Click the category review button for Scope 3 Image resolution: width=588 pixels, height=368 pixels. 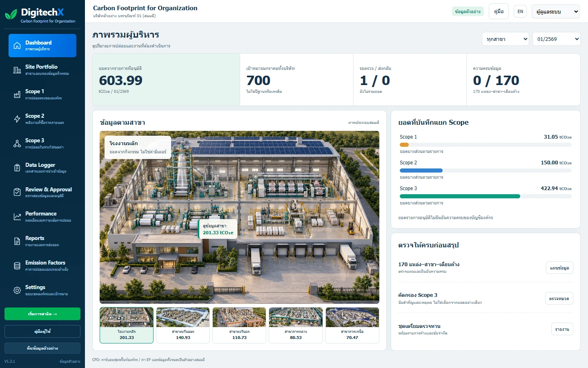coord(559,298)
